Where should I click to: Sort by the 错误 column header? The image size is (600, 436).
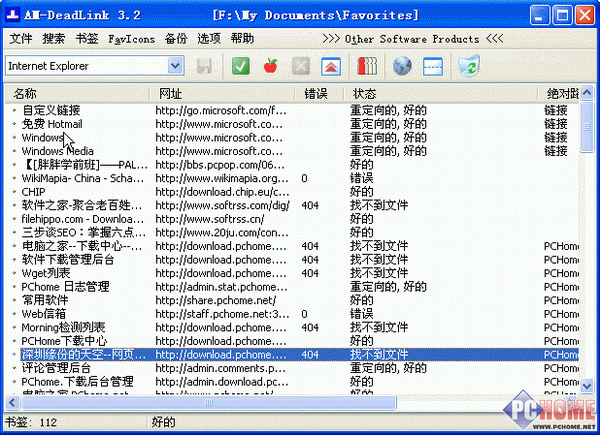tap(319, 94)
